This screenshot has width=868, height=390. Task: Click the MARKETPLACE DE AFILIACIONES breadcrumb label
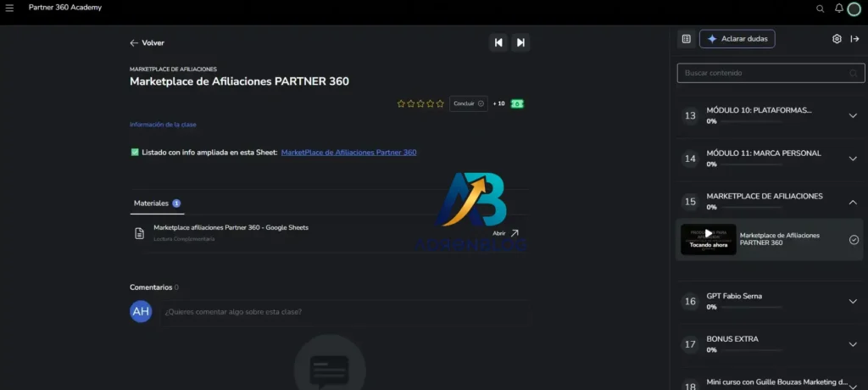coord(173,70)
